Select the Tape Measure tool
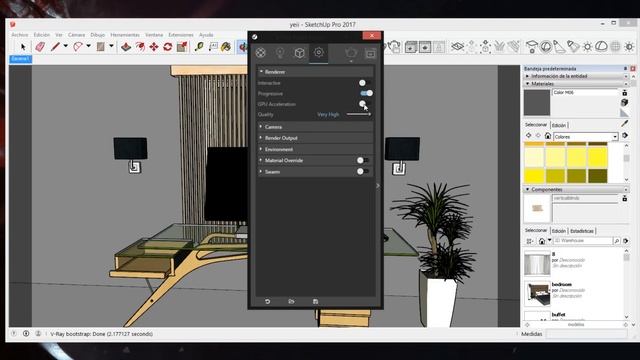Image resolution: width=640 pixels, height=360 pixels. [x=199, y=47]
